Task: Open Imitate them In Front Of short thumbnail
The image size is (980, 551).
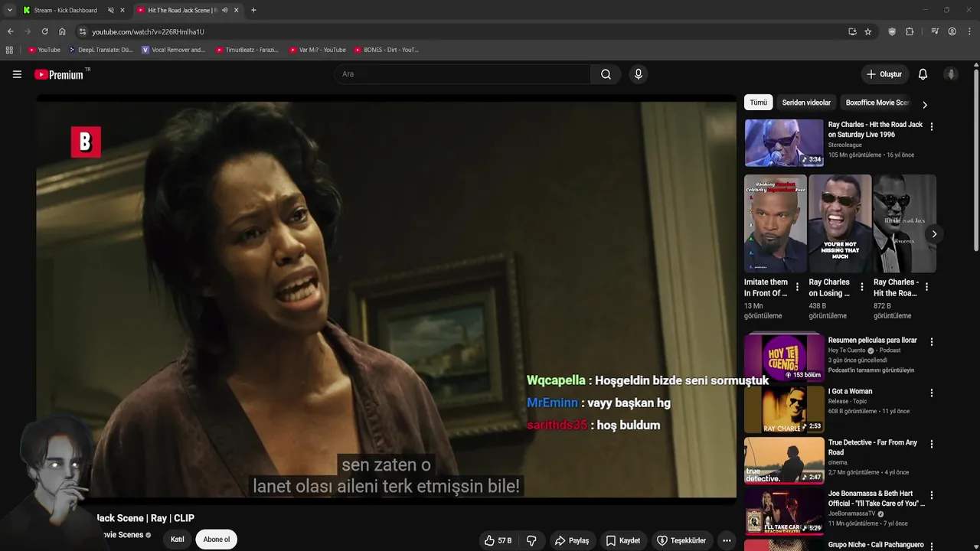Action: [775, 223]
